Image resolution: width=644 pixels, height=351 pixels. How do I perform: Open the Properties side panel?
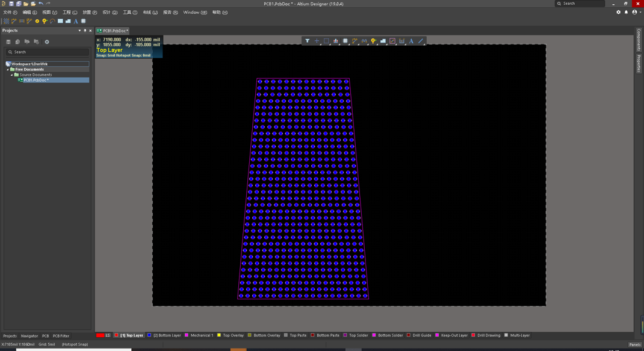pos(639,63)
